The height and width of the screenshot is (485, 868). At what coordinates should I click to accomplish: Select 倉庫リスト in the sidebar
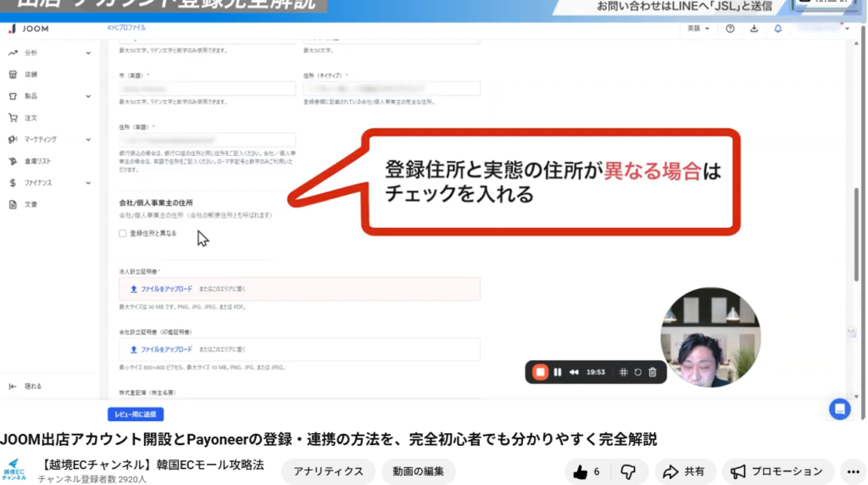click(37, 161)
